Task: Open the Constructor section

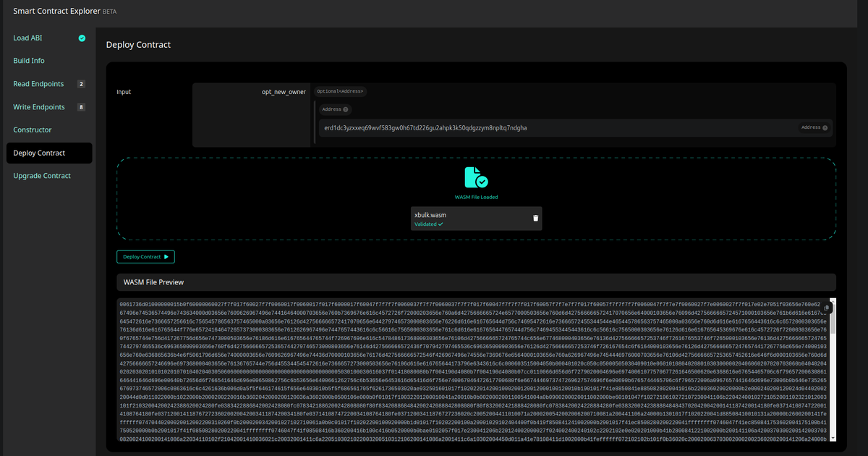Action: pyautogui.click(x=49, y=130)
